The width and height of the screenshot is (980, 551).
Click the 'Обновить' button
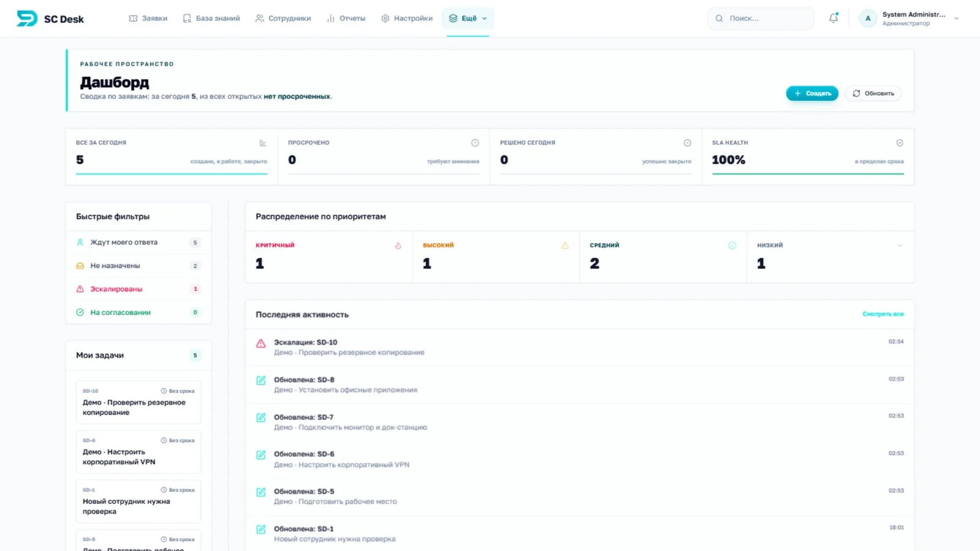pos(873,94)
